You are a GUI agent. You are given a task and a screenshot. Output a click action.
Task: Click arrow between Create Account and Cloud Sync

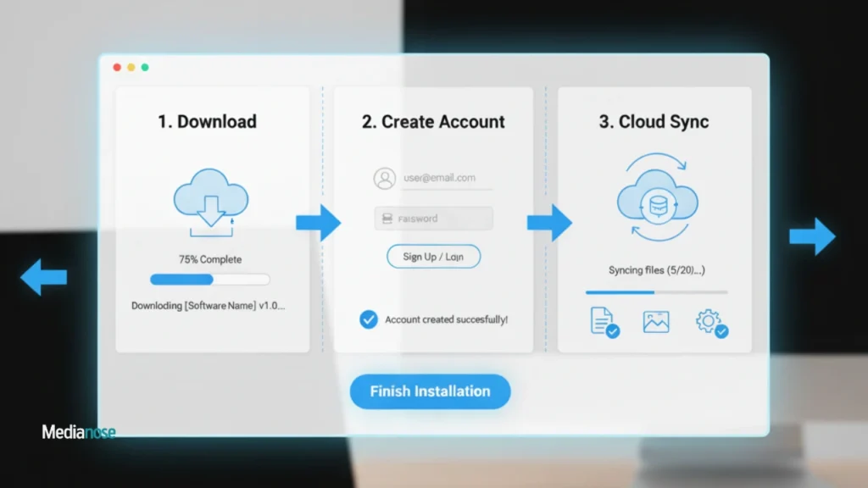[548, 223]
